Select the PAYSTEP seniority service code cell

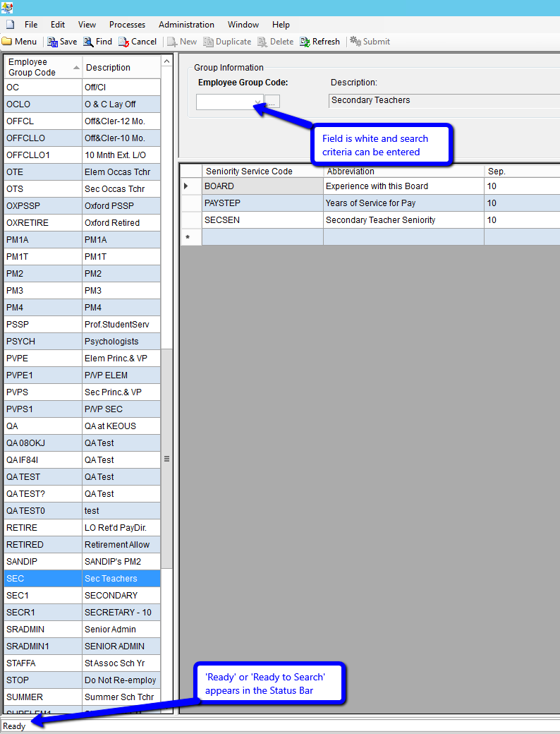(262, 203)
